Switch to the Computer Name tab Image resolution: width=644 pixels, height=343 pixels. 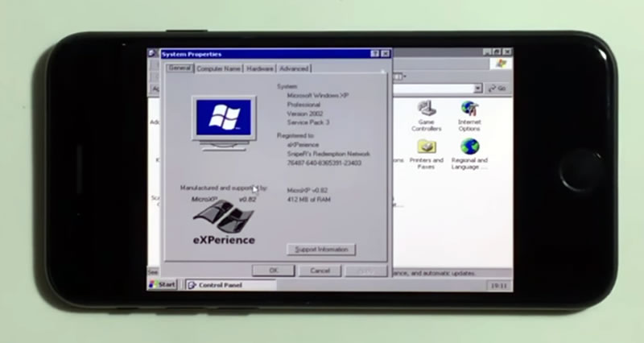click(x=218, y=69)
